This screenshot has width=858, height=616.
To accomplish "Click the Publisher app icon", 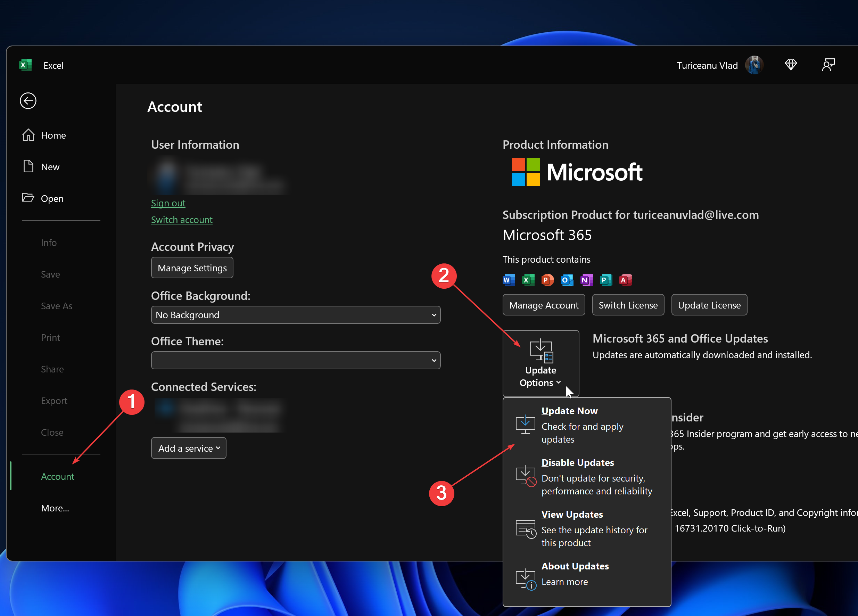I will tap(606, 280).
